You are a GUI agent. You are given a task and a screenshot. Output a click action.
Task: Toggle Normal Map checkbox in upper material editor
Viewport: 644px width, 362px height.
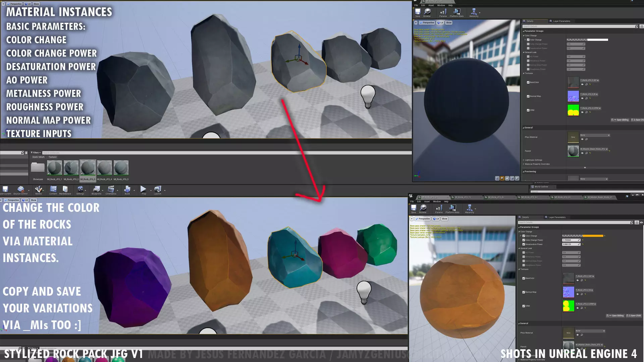[528, 97]
